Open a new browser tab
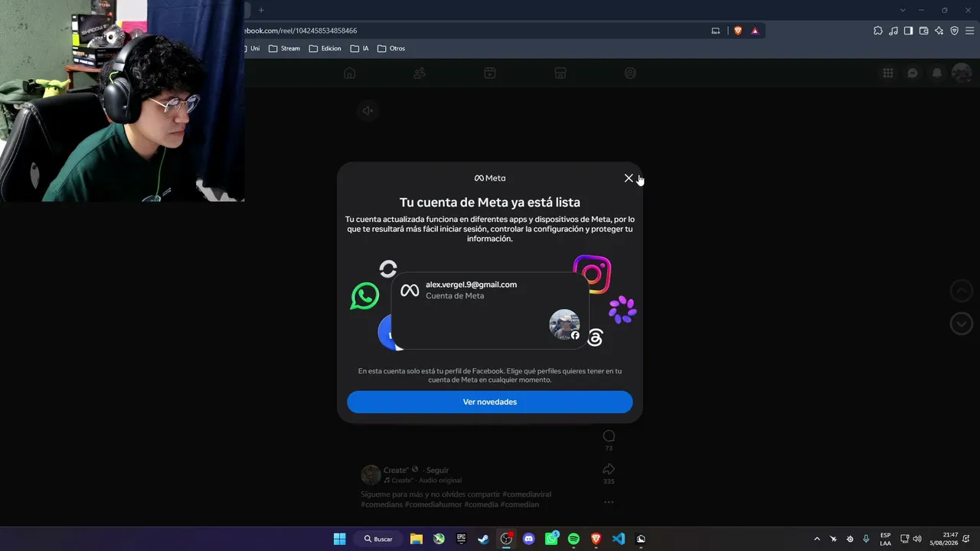 point(261,10)
